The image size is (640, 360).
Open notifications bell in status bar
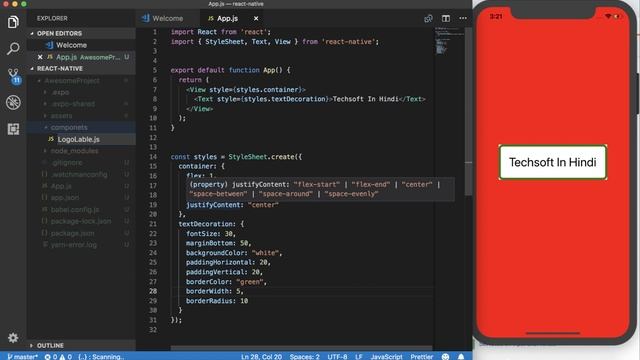461,356
